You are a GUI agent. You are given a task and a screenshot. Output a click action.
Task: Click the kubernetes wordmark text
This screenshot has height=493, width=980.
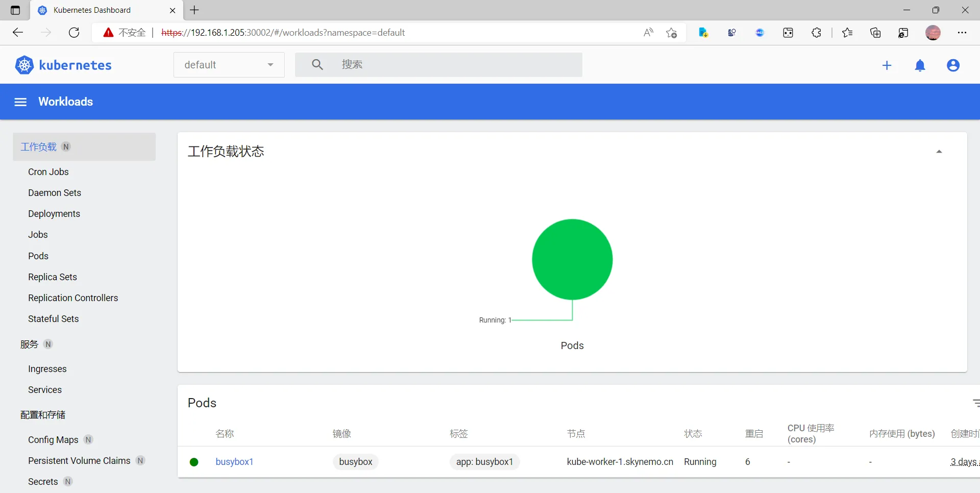click(x=75, y=65)
